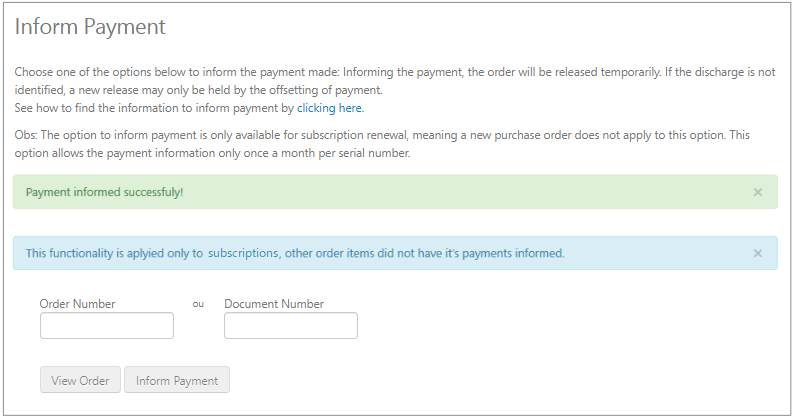Screen dimensions: 795x418
Task: Click the 'Document Number' field label
Action: coord(274,304)
